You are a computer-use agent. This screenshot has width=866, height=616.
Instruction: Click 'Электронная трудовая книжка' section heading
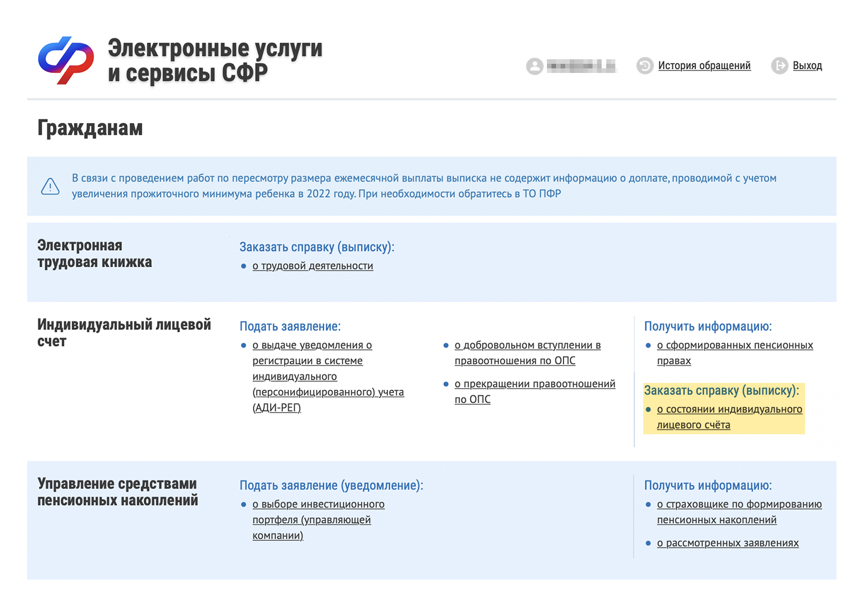95,254
